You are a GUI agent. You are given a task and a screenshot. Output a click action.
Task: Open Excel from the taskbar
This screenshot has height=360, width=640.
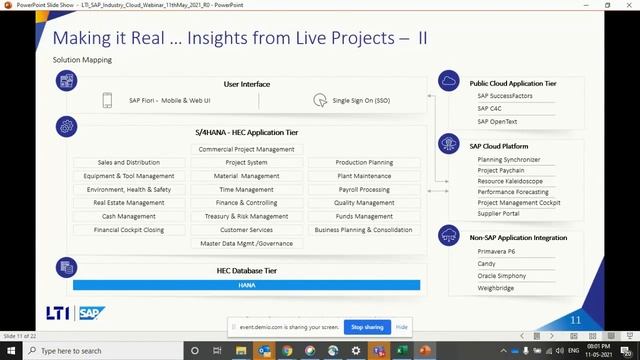pyautogui.click(x=402, y=351)
